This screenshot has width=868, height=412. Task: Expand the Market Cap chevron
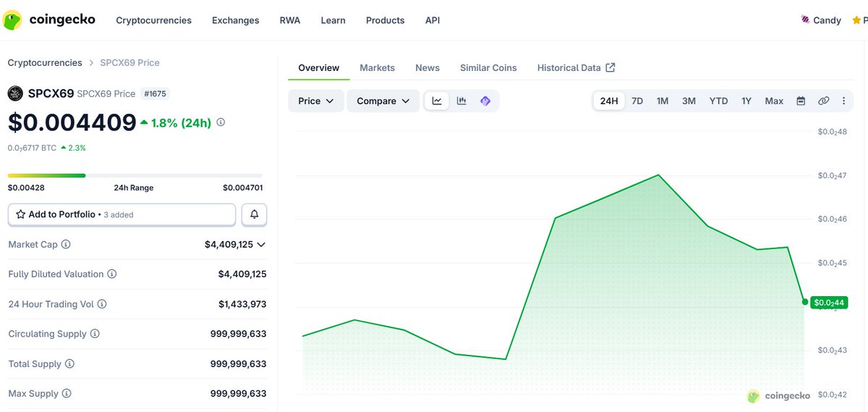click(261, 245)
